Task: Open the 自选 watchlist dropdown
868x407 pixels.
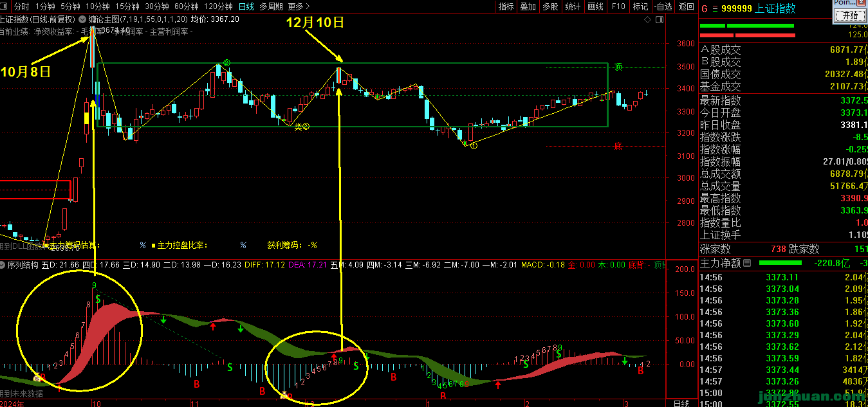Action: pos(662,6)
